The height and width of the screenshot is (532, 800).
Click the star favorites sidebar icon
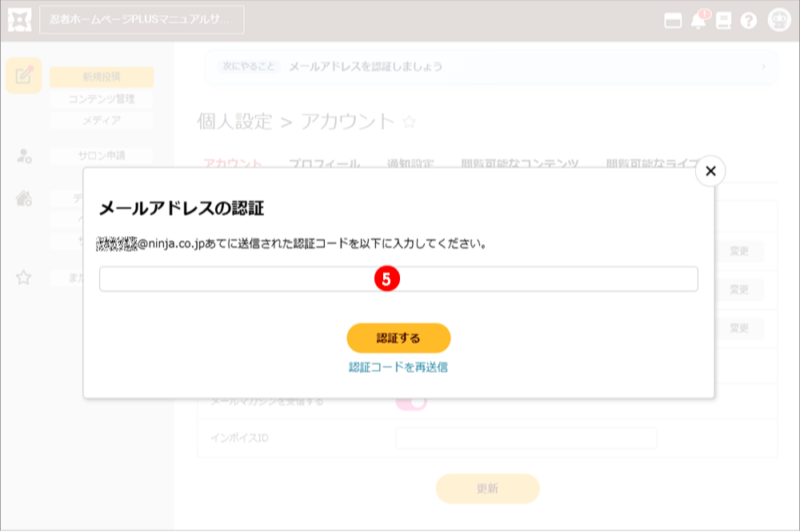pyautogui.click(x=23, y=278)
